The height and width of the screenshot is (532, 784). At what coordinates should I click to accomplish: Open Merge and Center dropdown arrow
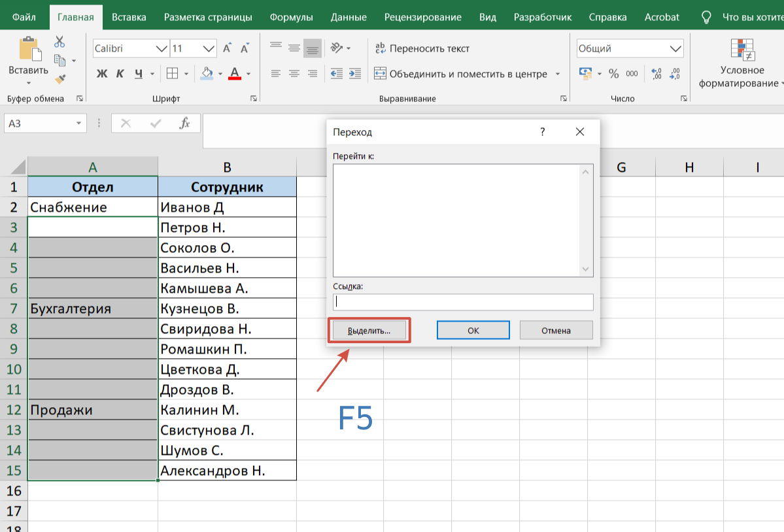pos(558,74)
